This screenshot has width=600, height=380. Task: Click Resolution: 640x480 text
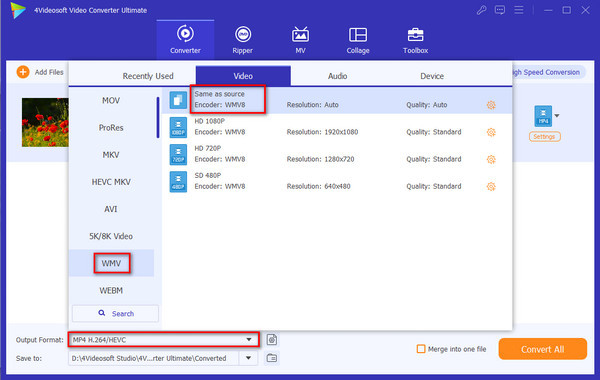tap(318, 186)
